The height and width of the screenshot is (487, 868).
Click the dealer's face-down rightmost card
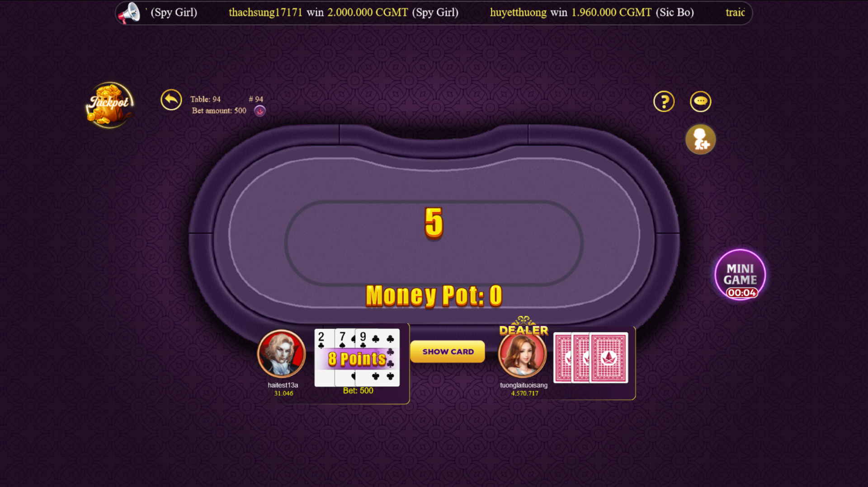(x=609, y=357)
